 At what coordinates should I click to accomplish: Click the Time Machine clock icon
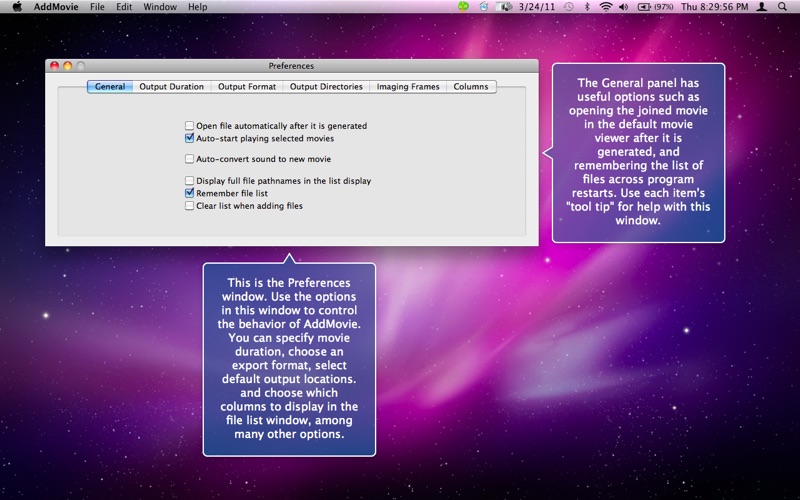click(568, 7)
